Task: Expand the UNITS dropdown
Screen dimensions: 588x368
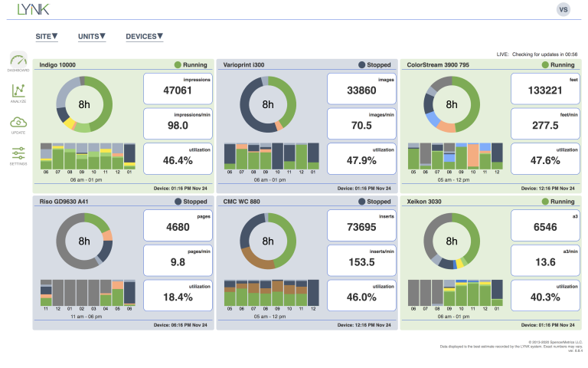Action: (x=92, y=37)
